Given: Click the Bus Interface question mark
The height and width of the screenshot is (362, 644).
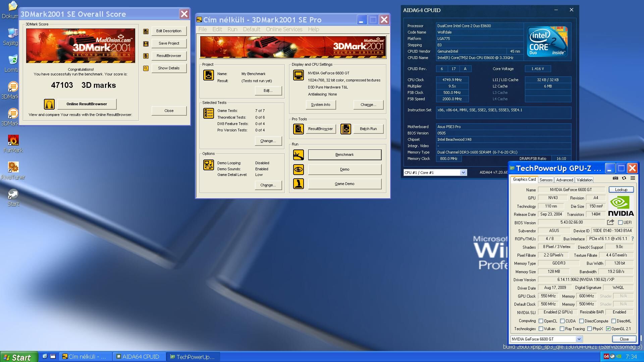Looking at the screenshot, I should (x=633, y=239).
